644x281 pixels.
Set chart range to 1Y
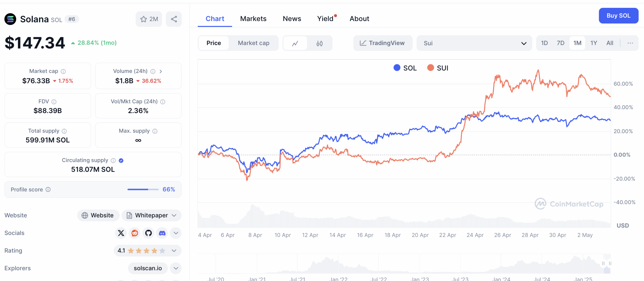[x=594, y=43]
